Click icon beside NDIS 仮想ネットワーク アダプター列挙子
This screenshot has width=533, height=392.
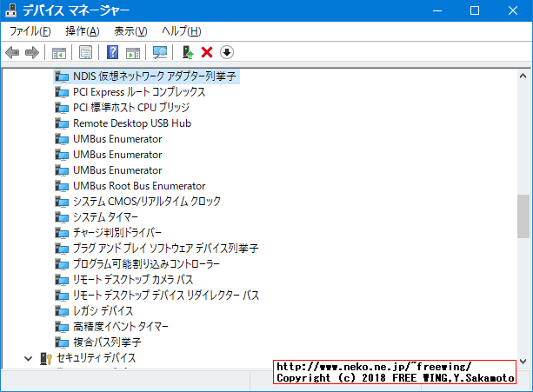(62, 76)
